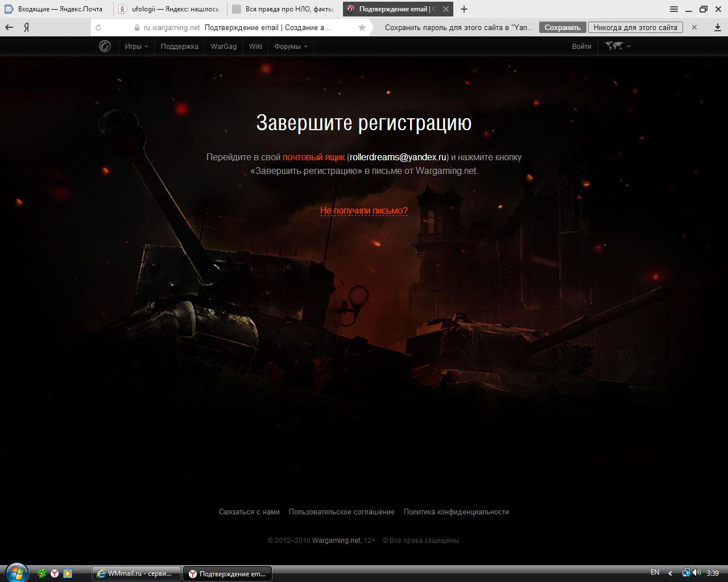728x582 pixels.
Task: Click the padlock security icon
Action: tap(136, 27)
